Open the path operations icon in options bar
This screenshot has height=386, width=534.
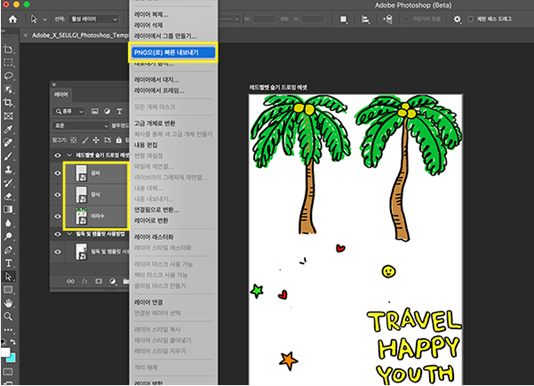pos(344,19)
